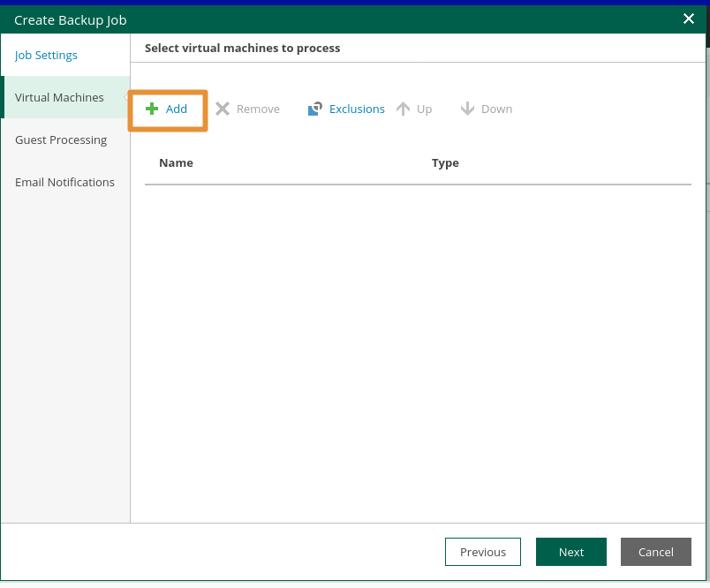
Task: Open the Guest Processing step
Action: click(x=61, y=139)
